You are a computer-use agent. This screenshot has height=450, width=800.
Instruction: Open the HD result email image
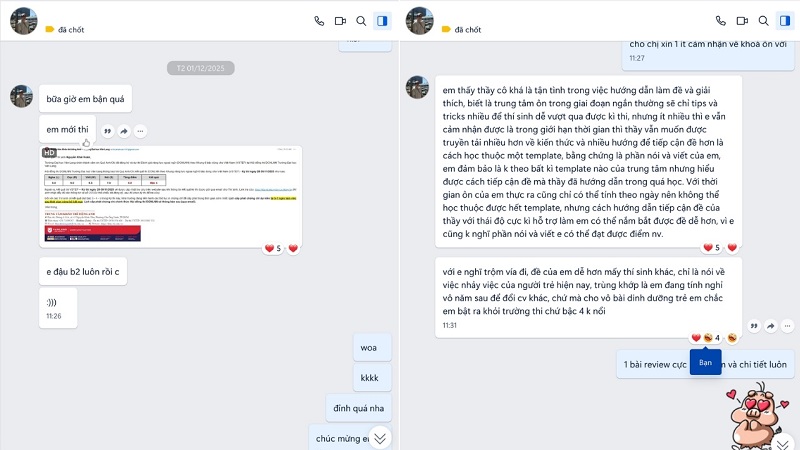tap(171, 195)
